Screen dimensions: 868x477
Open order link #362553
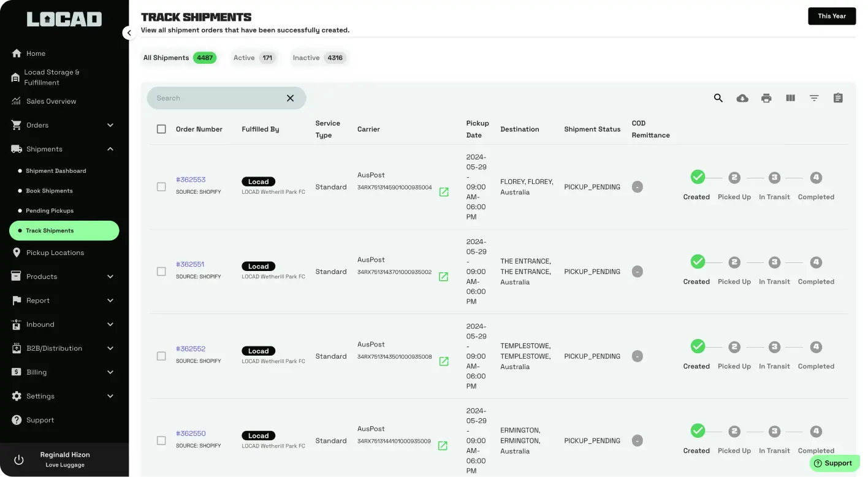(191, 180)
